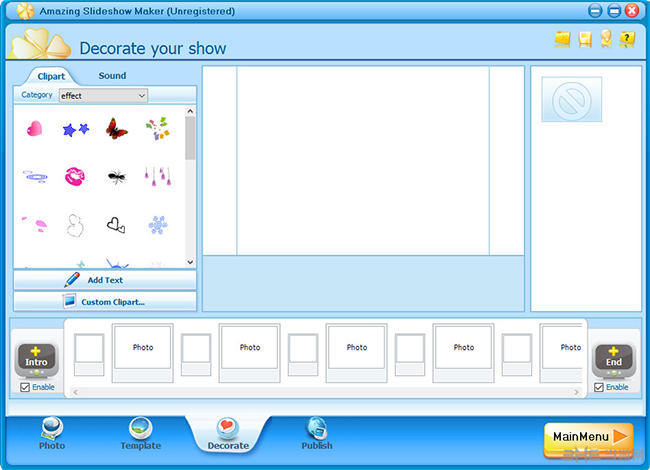Select the second Photo slide in timeline
650x470 pixels.
[250, 353]
